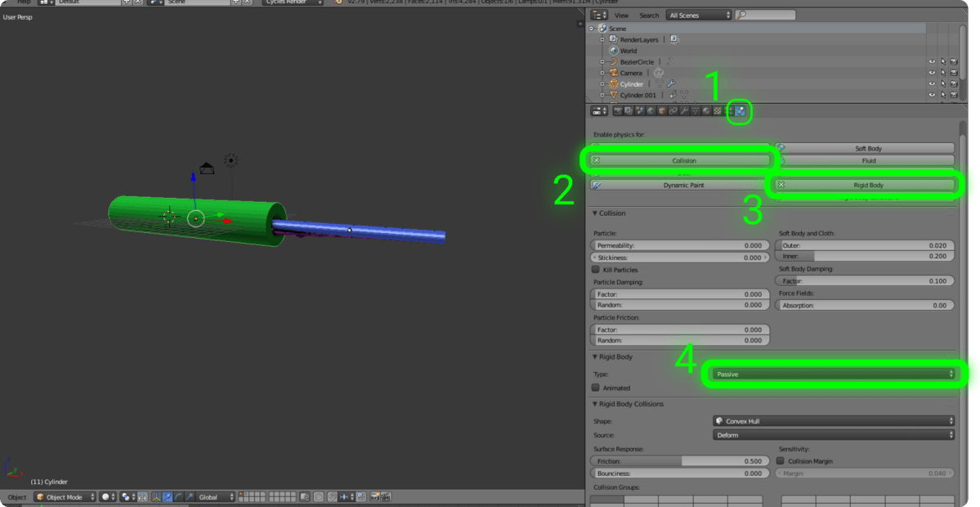980x507 pixels.
Task: Adjust the Soft Body Damping Factor slider
Action: (865, 281)
